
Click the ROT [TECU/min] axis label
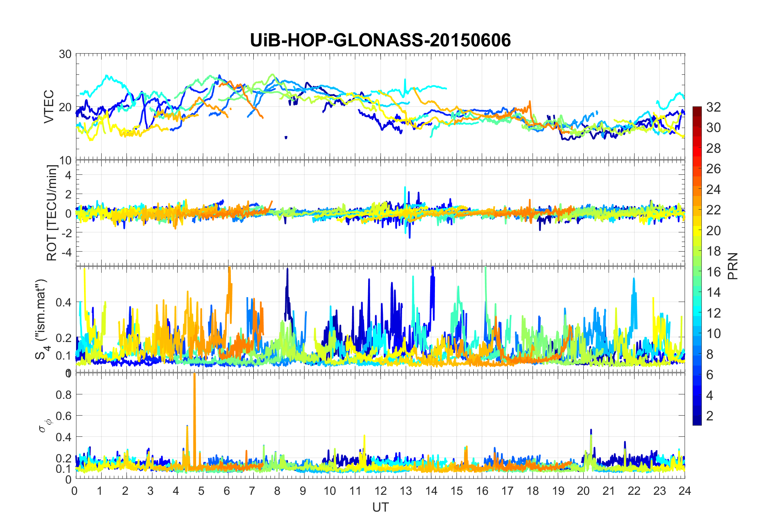pyautogui.click(x=52, y=213)
